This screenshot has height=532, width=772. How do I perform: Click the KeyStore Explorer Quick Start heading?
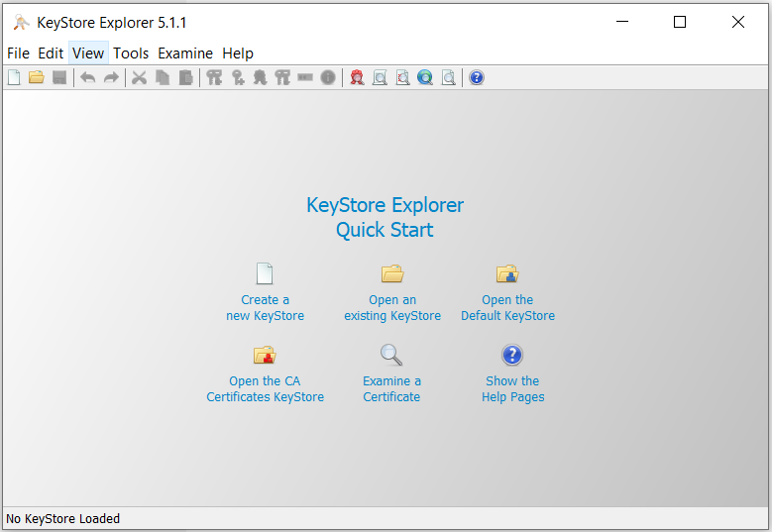tap(386, 217)
